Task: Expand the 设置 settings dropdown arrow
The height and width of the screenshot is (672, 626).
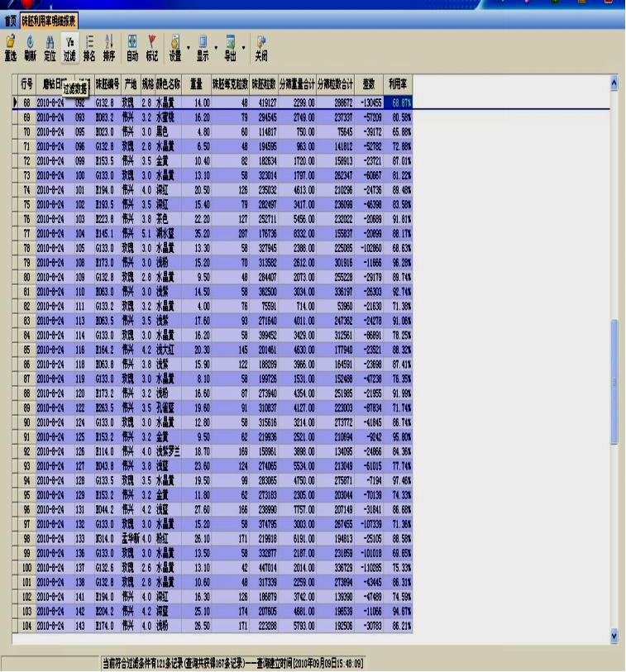Action: pos(189,46)
